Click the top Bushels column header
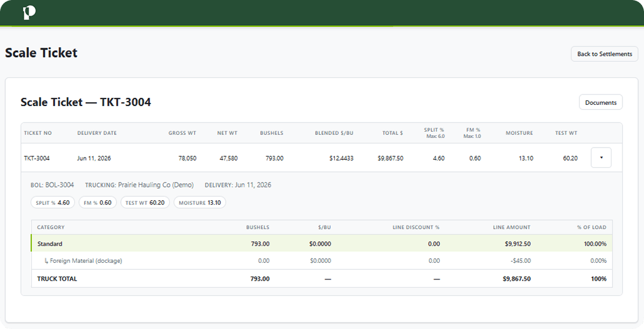Screen dimensions: 644x329 272,133
